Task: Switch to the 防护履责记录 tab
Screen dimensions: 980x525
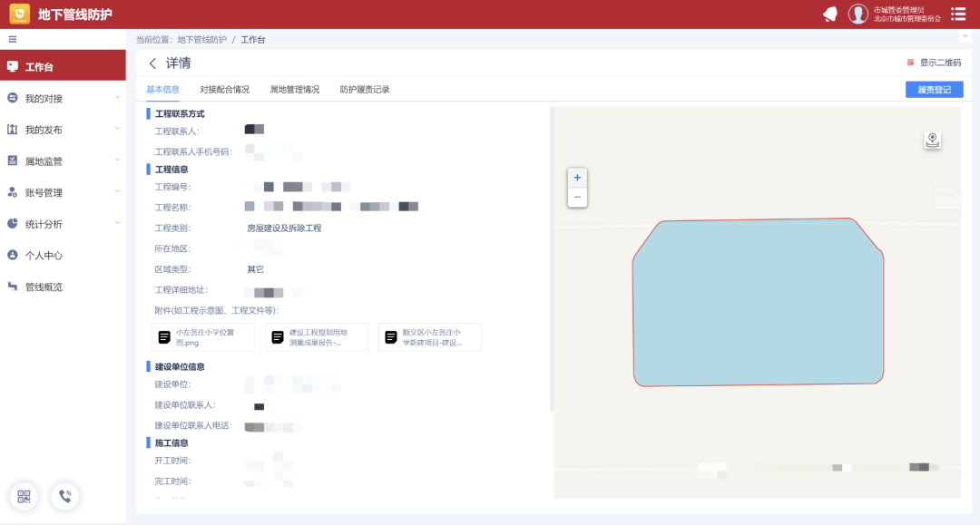Action: click(x=365, y=90)
